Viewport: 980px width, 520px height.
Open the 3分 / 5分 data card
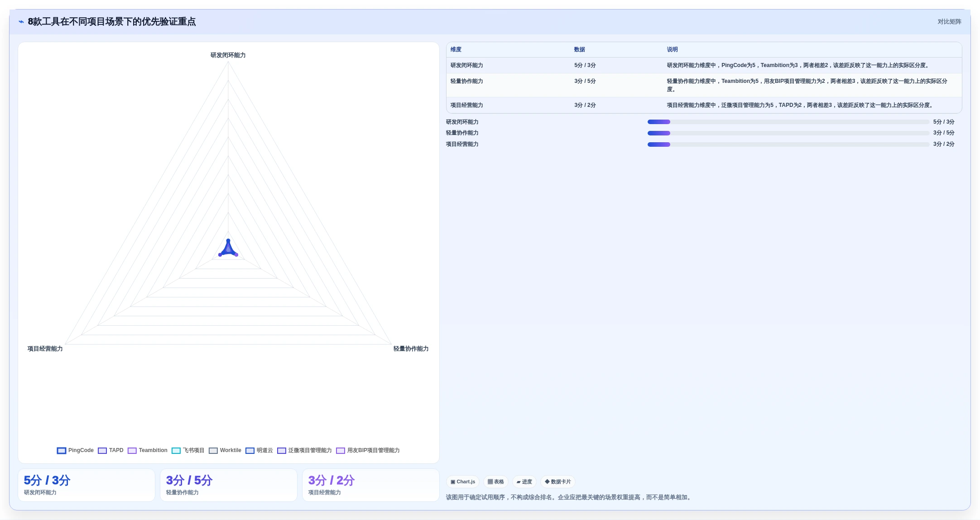[x=229, y=485]
